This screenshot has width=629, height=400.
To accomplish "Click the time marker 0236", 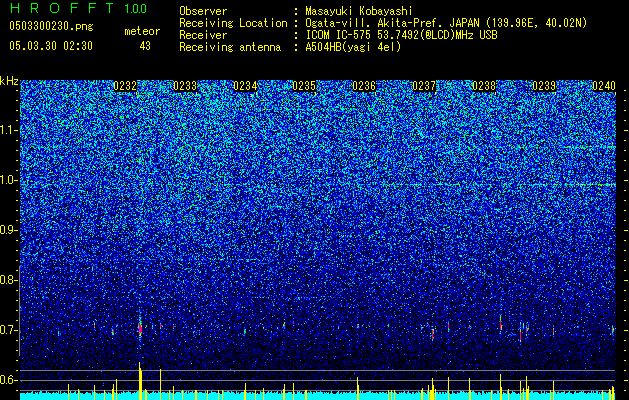I will pos(364,86).
